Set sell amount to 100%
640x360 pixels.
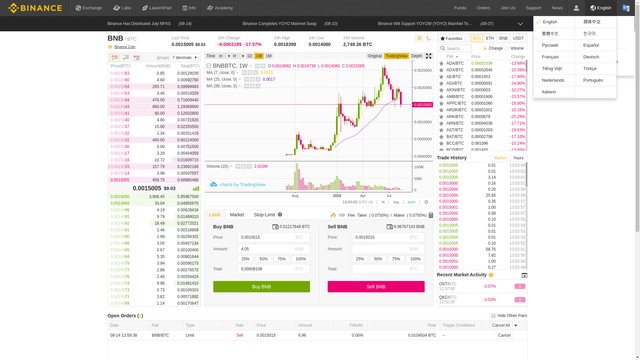(415, 259)
